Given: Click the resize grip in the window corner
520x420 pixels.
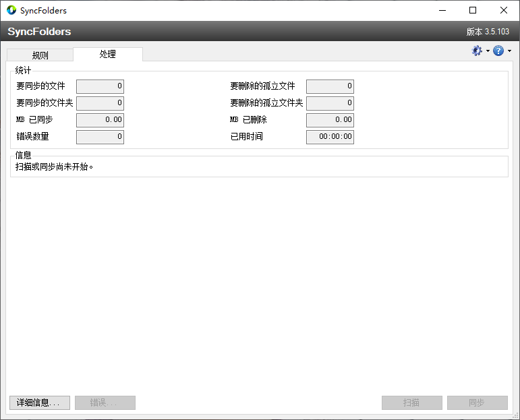Looking at the screenshot, I should pyautogui.click(x=516, y=416).
